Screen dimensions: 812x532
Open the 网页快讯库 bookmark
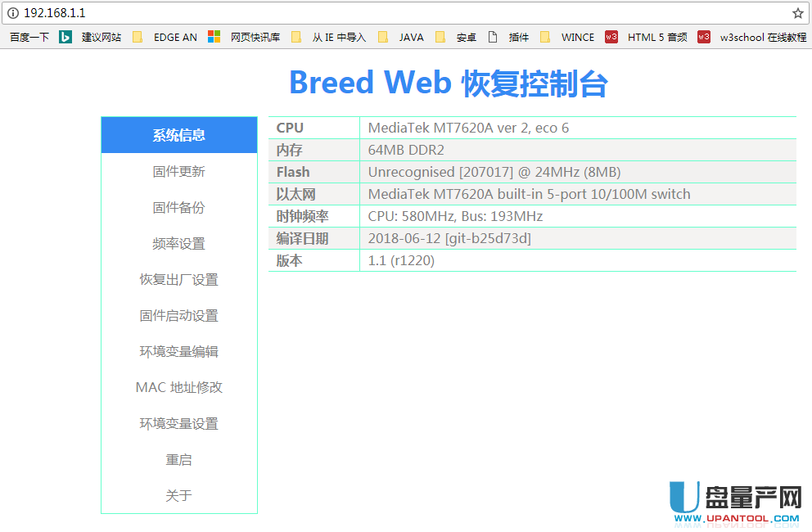point(244,37)
